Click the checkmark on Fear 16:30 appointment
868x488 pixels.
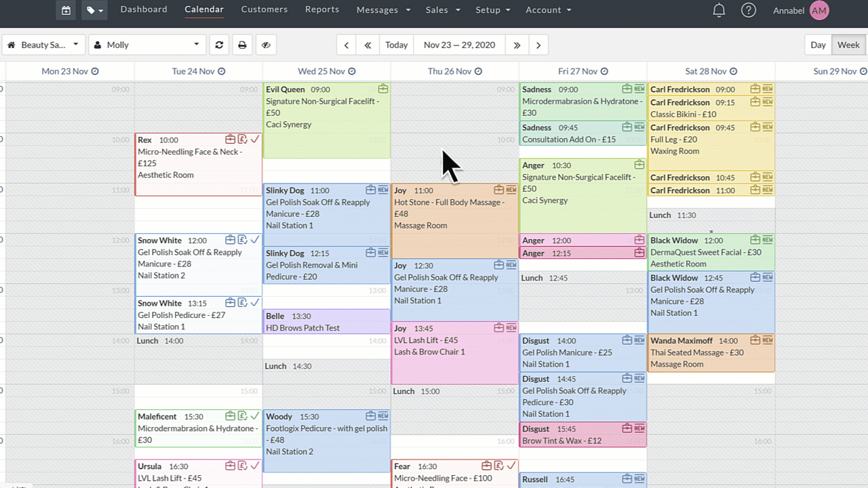coord(511,466)
